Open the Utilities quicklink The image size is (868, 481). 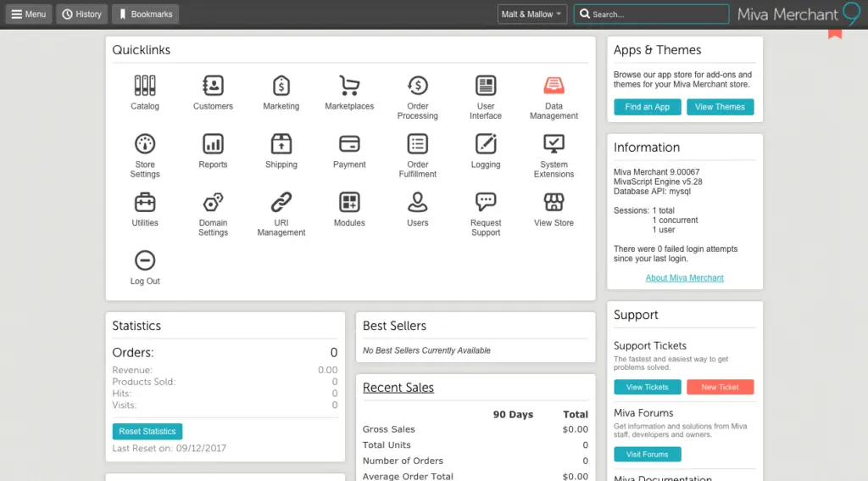[x=144, y=209]
